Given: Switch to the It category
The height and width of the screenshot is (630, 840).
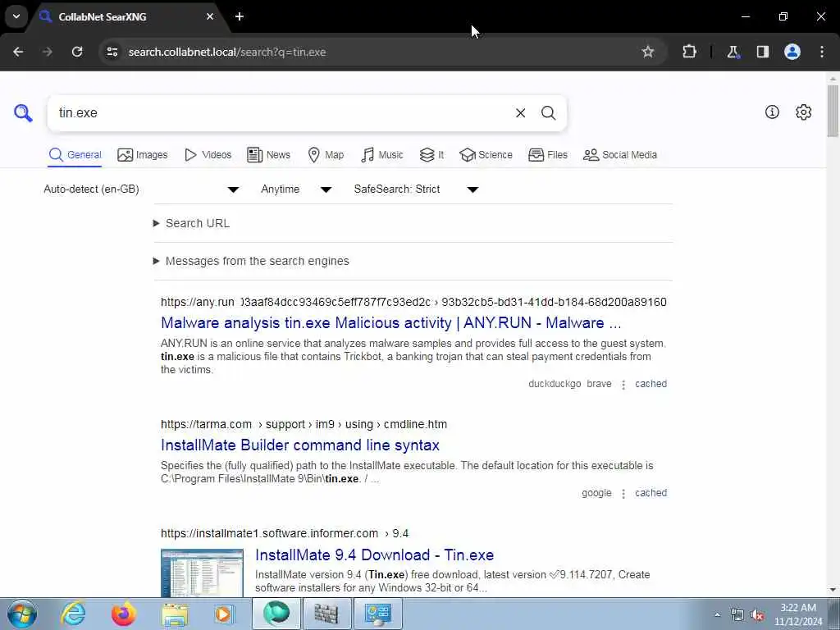Looking at the screenshot, I should coord(431,155).
